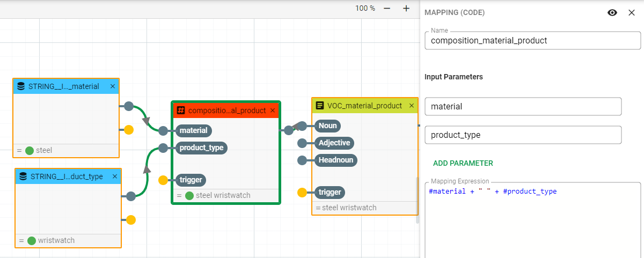
Task: Edit the product_type input parameter field
Action: click(523, 135)
